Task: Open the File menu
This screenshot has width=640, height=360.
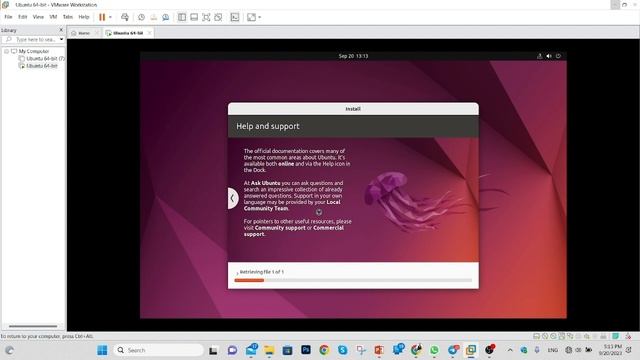Action: tap(8, 17)
